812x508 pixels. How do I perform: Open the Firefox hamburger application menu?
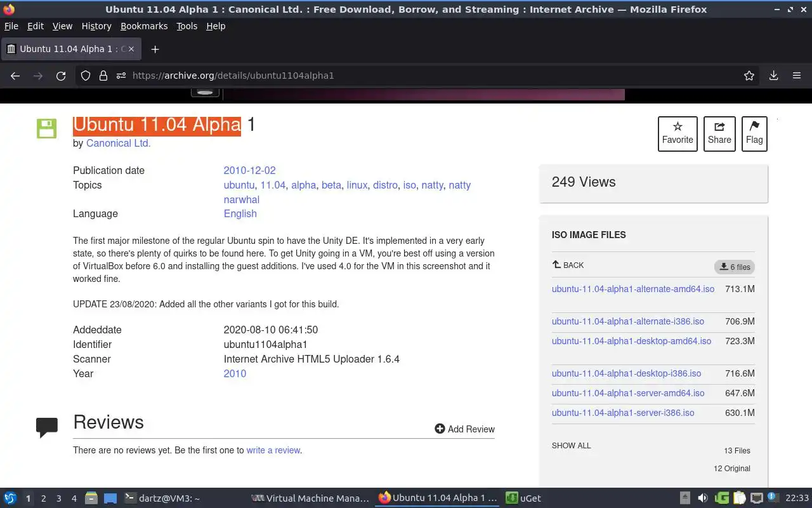(797, 76)
